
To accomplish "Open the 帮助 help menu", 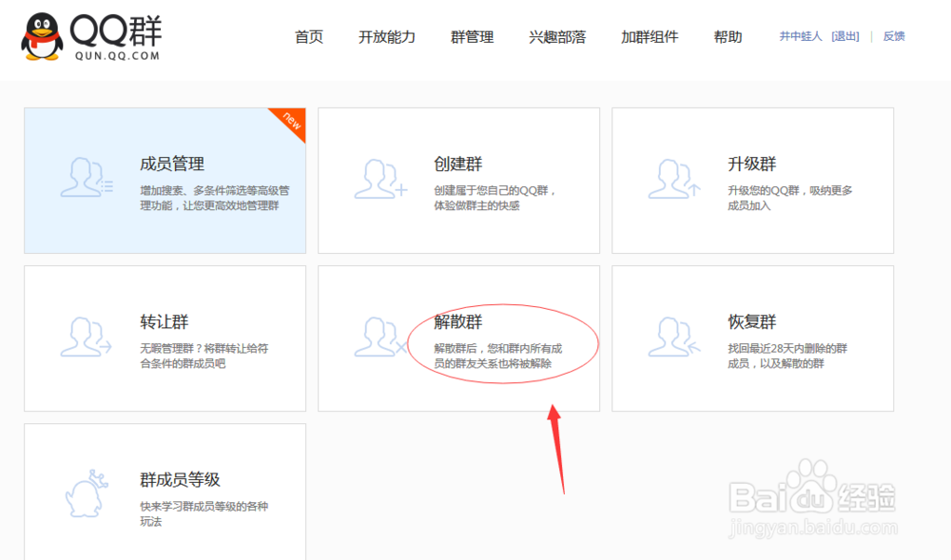I will [x=727, y=37].
